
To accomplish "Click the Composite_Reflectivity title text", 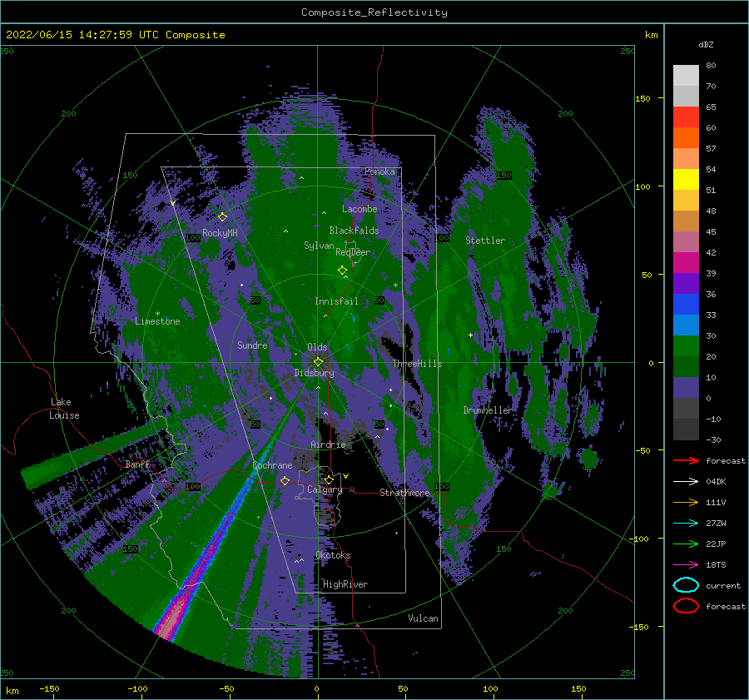I will point(374,12).
